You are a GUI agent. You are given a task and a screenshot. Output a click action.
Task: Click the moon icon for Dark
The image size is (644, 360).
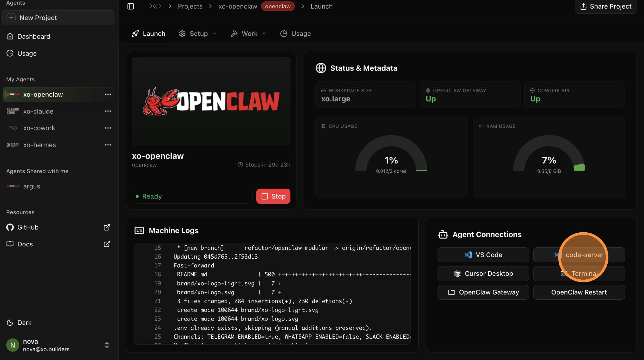[10, 323]
